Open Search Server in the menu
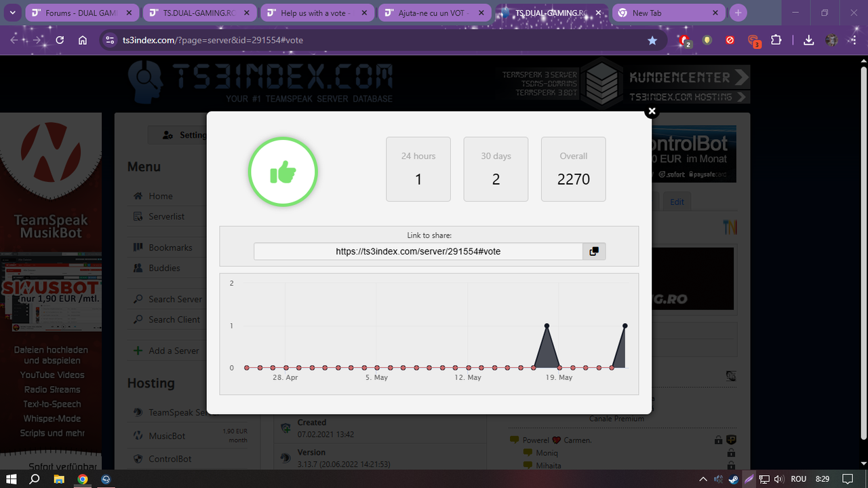The image size is (868, 488). 175,299
